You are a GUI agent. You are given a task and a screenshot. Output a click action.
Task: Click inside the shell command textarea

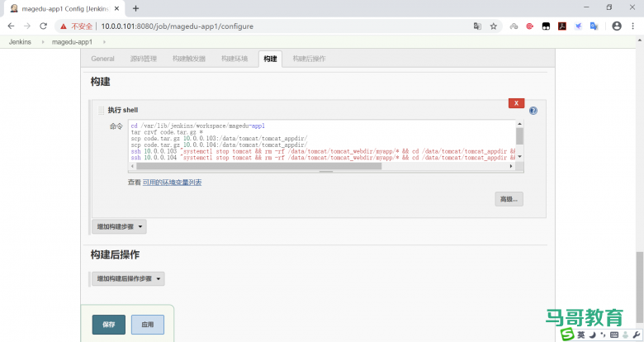pos(322,141)
